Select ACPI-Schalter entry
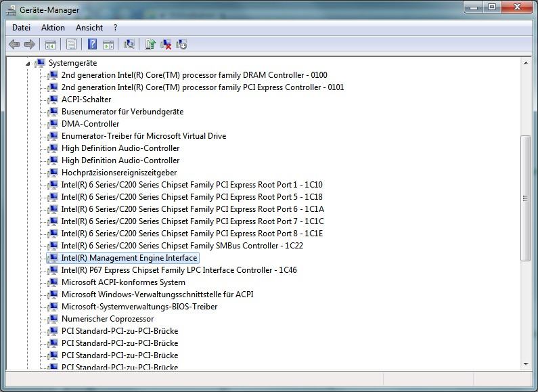 pyautogui.click(x=86, y=100)
